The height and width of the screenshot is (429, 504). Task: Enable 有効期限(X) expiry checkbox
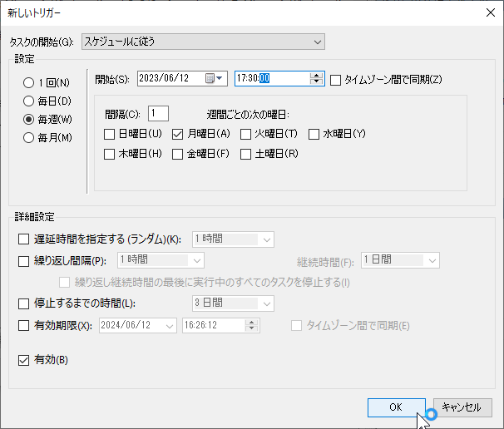[x=23, y=326]
